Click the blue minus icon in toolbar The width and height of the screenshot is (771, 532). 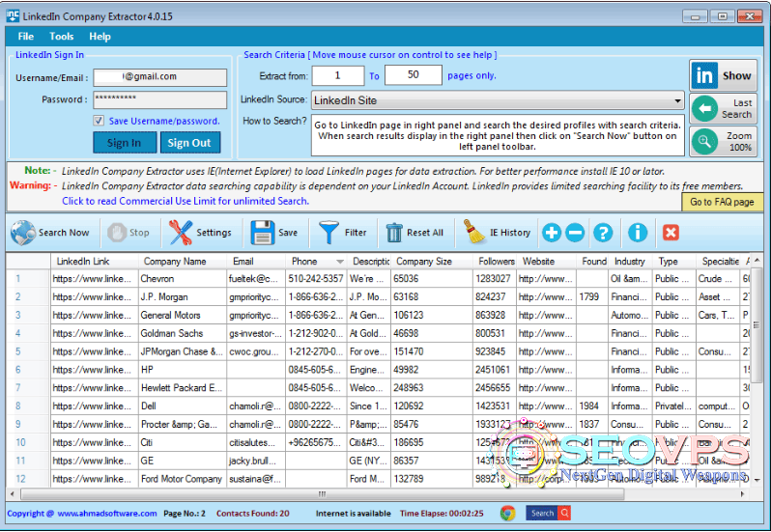[x=575, y=233]
